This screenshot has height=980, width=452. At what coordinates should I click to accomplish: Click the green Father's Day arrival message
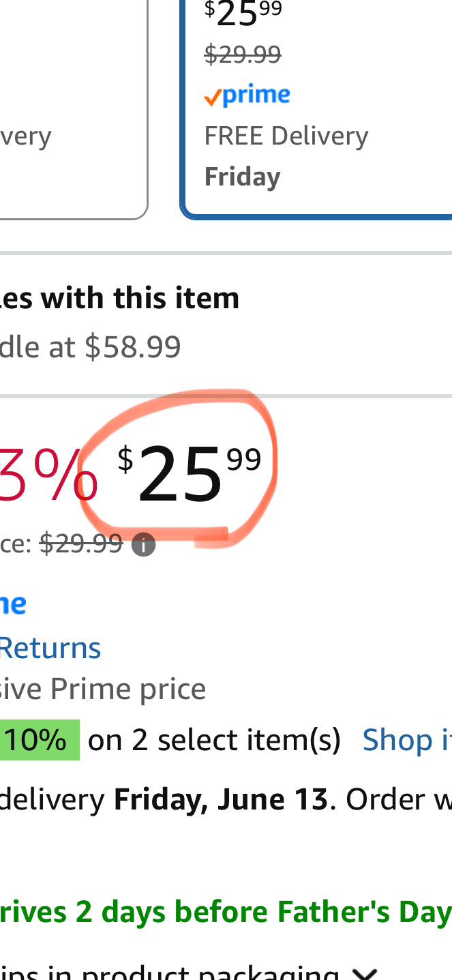[225, 912]
